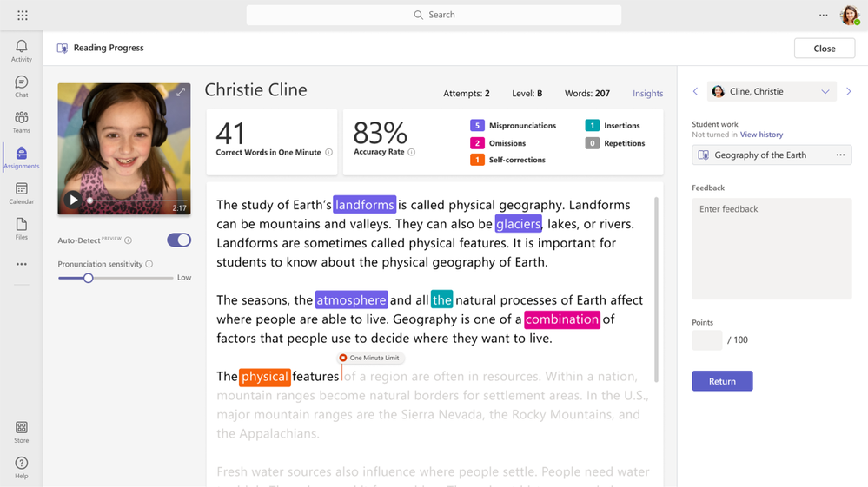Open Files in the sidebar

[x=22, y=225]
